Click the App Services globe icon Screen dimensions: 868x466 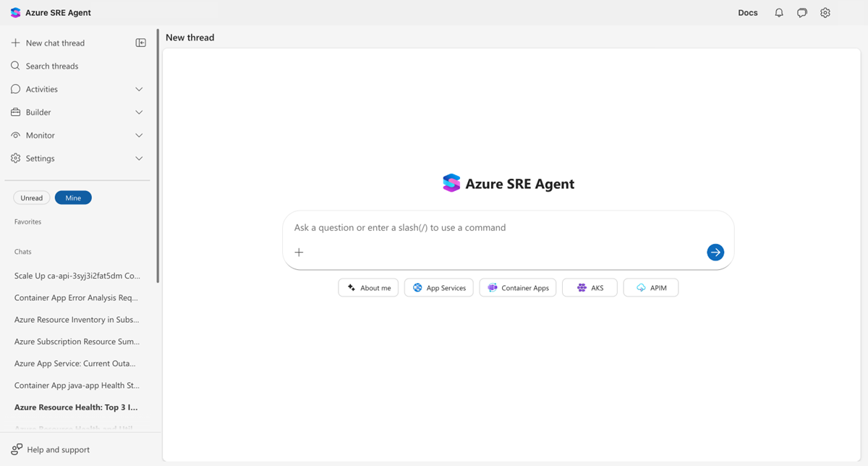coord(417,288)
